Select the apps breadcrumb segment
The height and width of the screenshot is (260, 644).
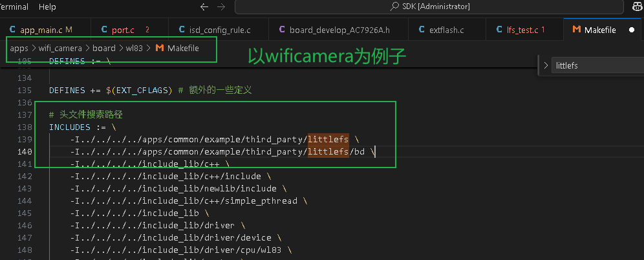click(19, 48)
